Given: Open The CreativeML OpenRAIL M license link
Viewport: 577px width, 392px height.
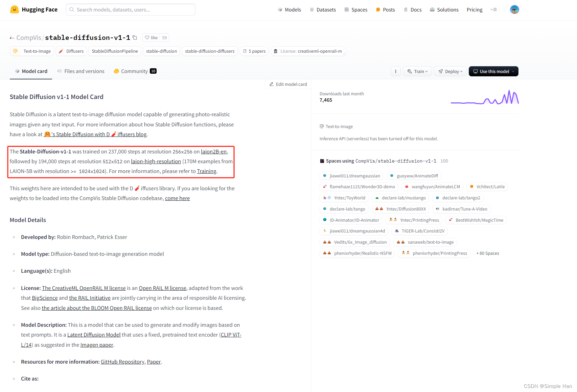Looking at the screenshot, I should (84, 288).
